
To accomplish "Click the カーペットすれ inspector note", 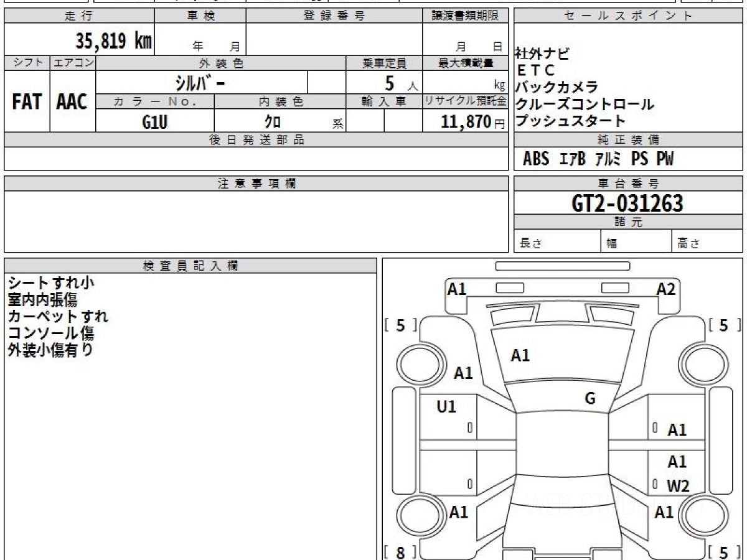I will pyautogui.click(x=58, y=316).
